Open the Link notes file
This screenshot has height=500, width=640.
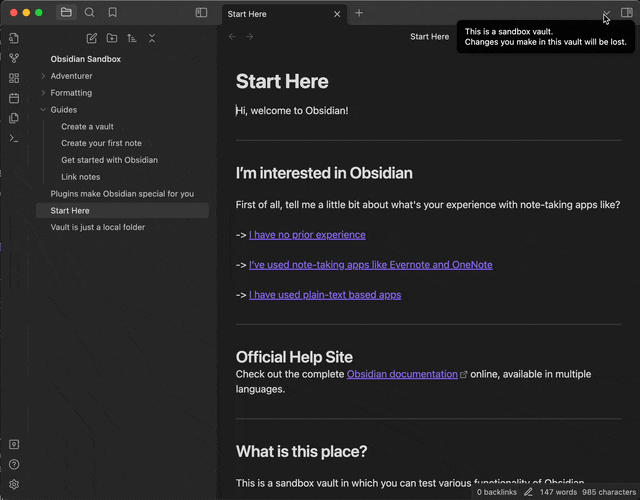[x=80, y=177]
